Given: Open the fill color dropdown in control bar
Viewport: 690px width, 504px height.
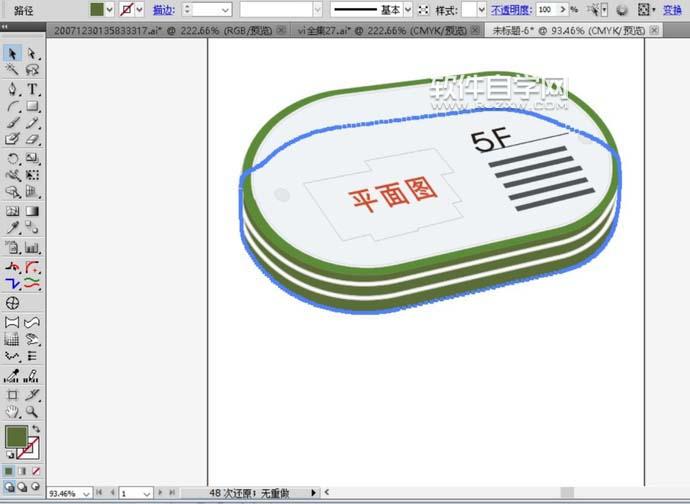Looking at the screenshot, I should click(x=111, y=9).
